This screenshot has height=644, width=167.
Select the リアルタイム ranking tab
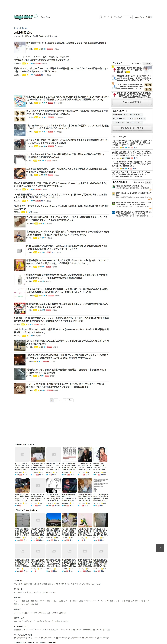click(x=136, y=64)
